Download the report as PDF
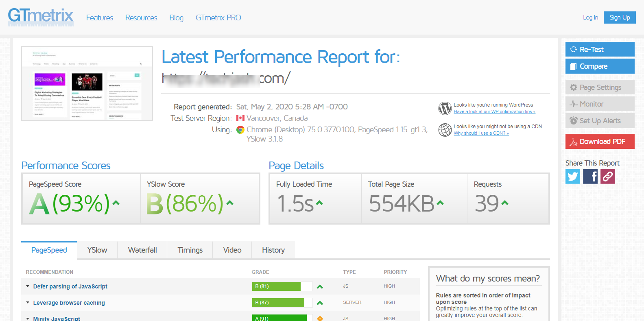 click(x=600, y=142)
